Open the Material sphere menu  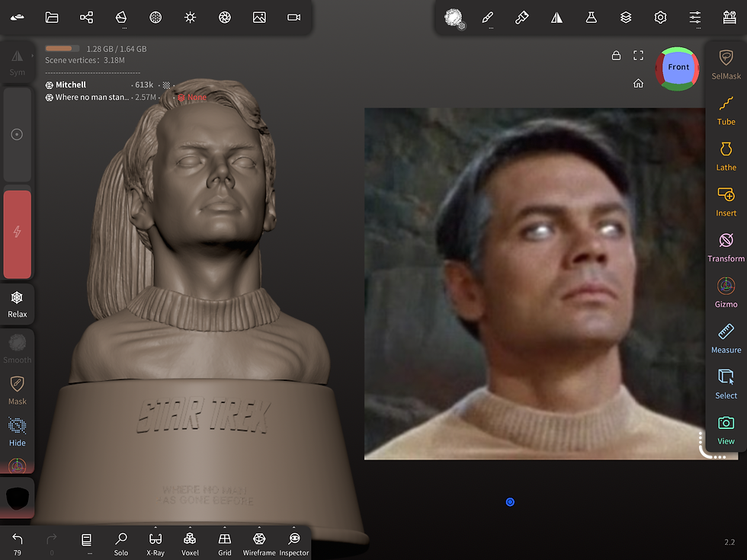[155, 18]
